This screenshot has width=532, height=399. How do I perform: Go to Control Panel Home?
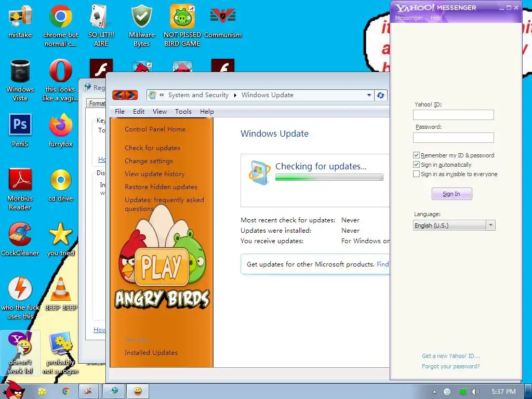[155, 129]
